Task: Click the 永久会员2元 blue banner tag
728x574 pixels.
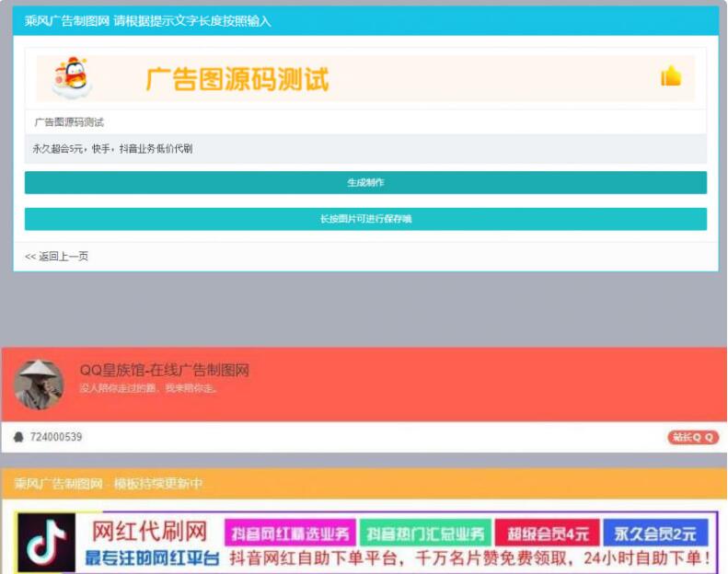Action: [655, 534]
